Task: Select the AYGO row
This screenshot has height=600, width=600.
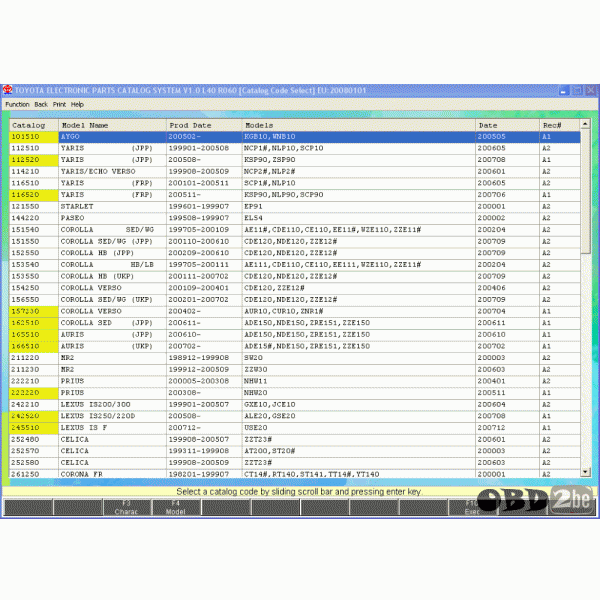Action: [x=295, y=137]
